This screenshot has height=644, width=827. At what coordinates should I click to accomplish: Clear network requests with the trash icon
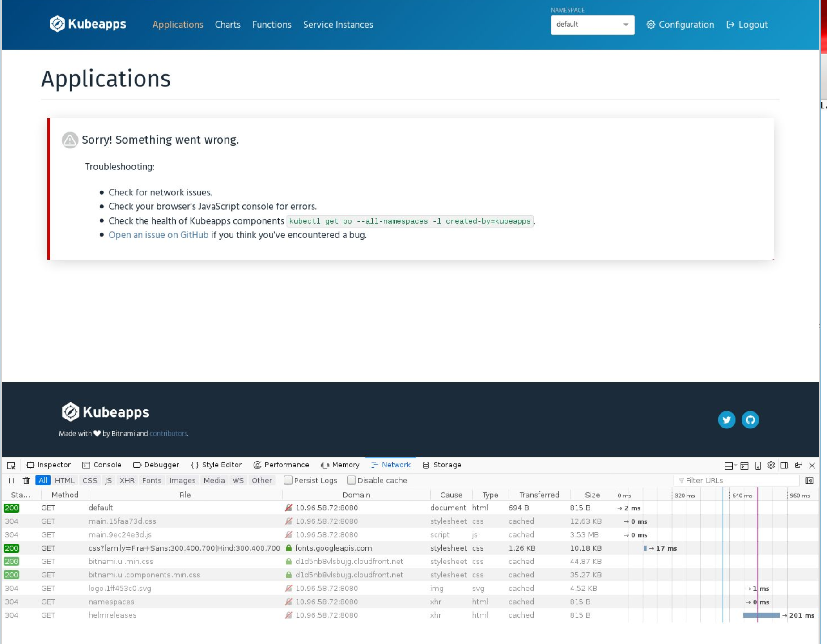[26, 480]
